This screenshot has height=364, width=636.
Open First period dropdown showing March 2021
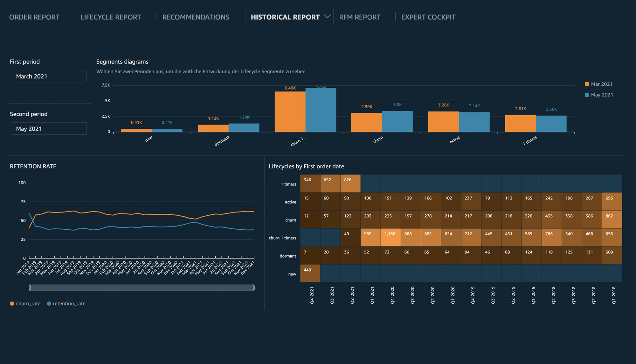click(49, 76)
